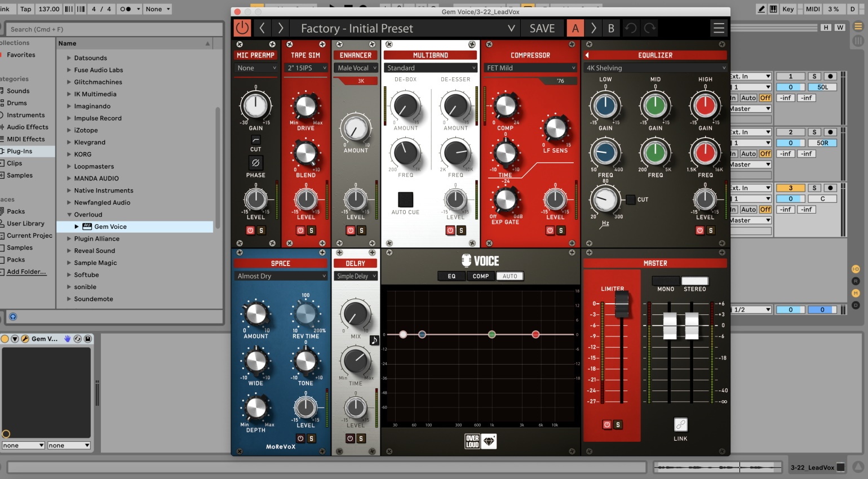Select preset slot B
This screenshot has height=479, width=868.
click(611, 28)
